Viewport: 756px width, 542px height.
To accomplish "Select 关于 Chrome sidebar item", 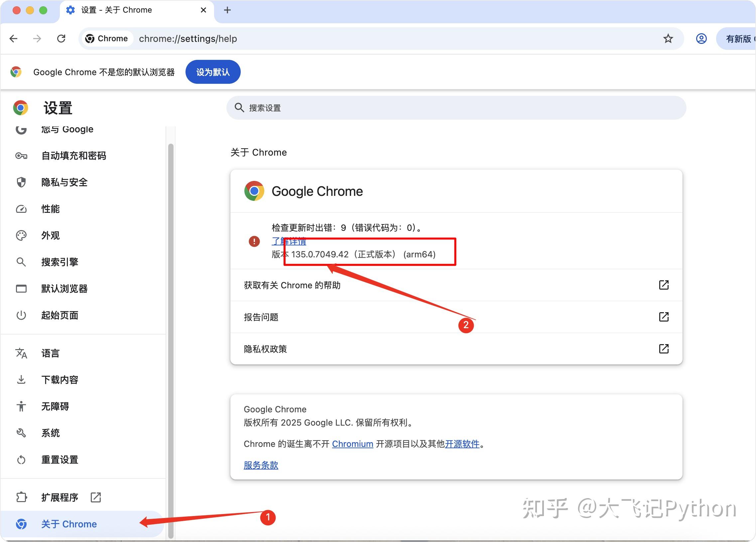I will tap(69, 524).
